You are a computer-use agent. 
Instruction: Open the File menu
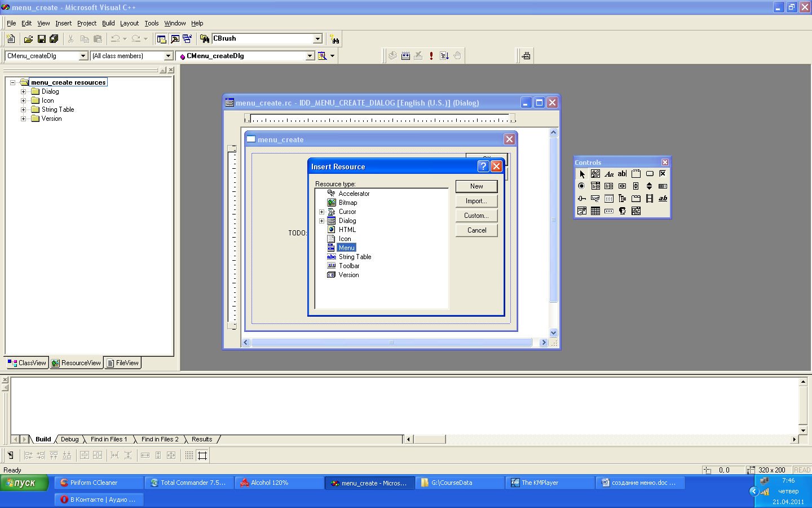coord(11,23)
